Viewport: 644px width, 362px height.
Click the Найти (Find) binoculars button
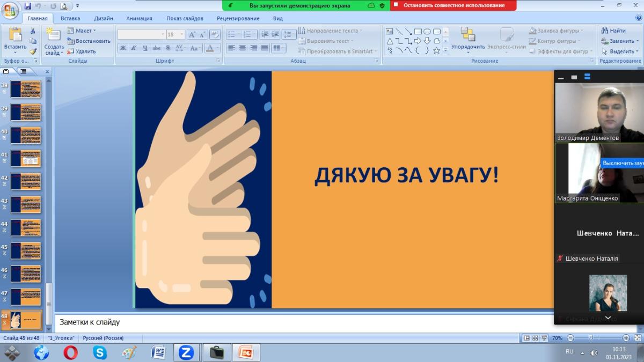613,31
